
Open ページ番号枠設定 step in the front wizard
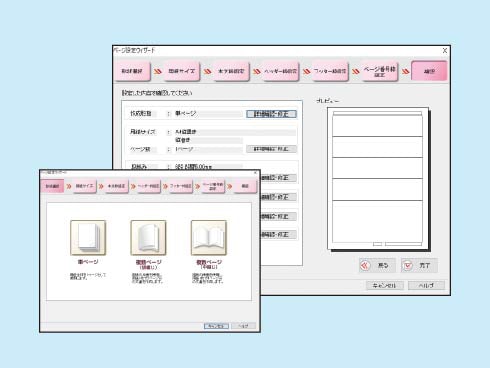[213, 186]
